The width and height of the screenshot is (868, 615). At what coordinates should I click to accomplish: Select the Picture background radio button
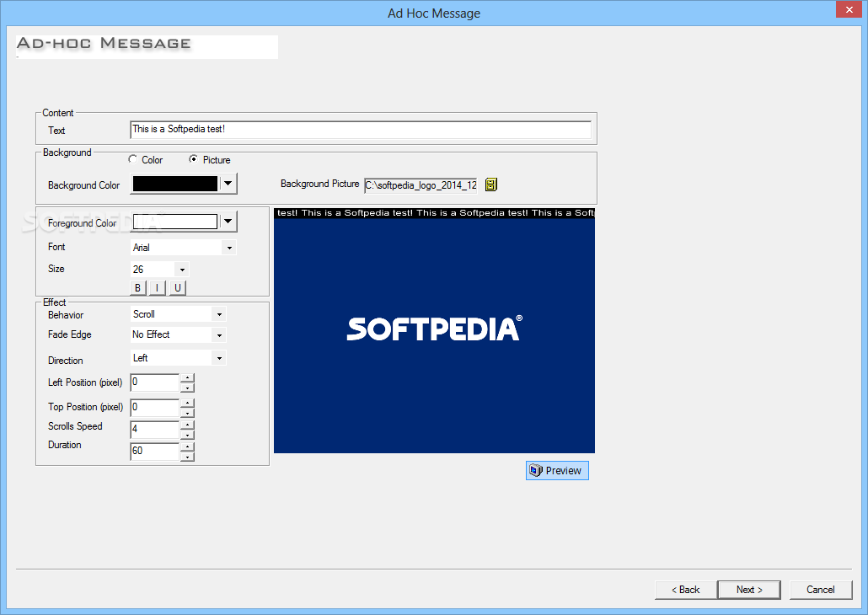coord(193,159)
